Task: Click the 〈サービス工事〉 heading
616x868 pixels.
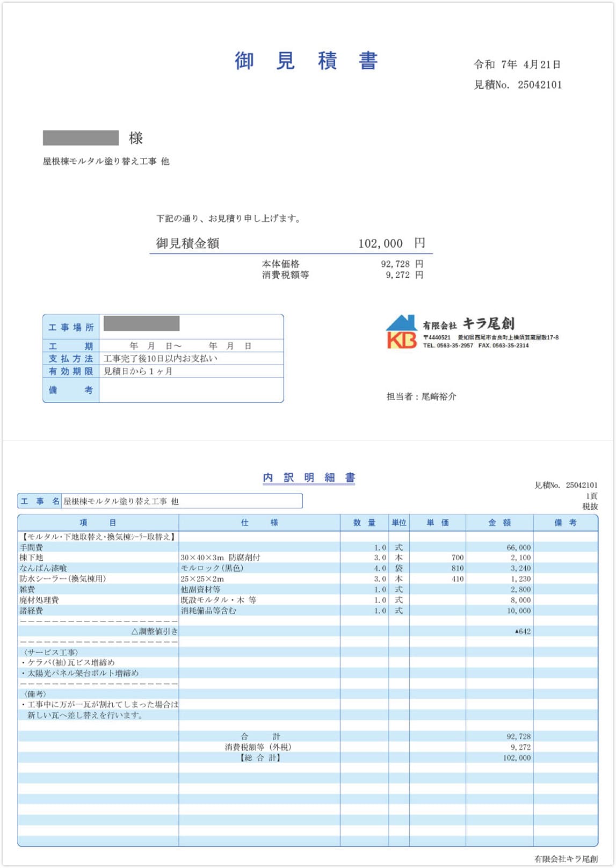Action: tap(51, 653)
